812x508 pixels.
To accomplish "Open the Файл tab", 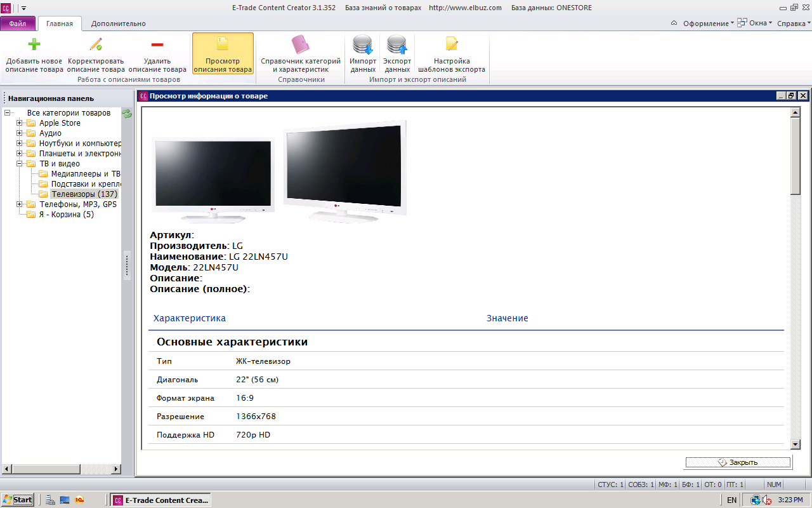I will 18,23.
